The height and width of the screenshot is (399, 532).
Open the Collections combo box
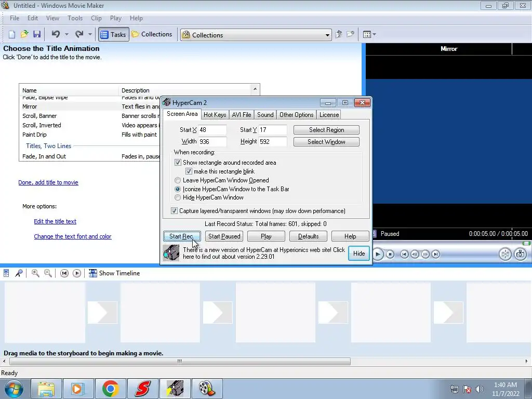coord(256,35)
